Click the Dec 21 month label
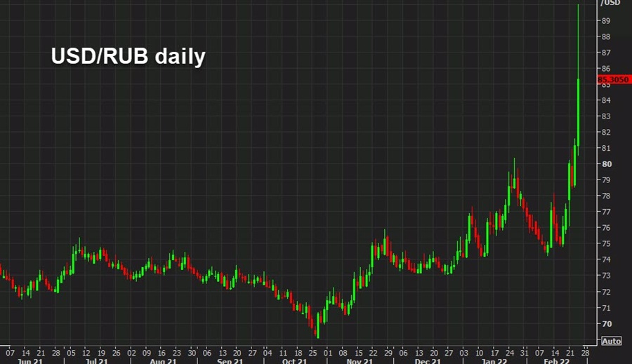 tap(428, 360)
